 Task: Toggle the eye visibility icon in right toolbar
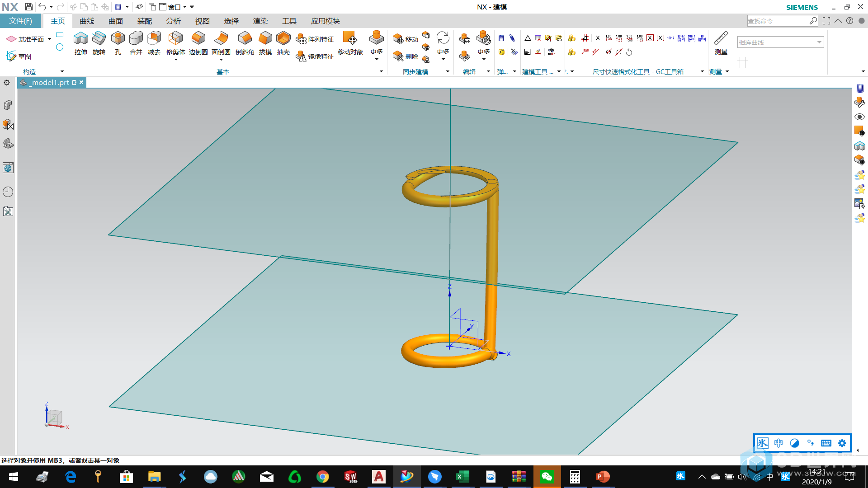click(x=859, y=117)
